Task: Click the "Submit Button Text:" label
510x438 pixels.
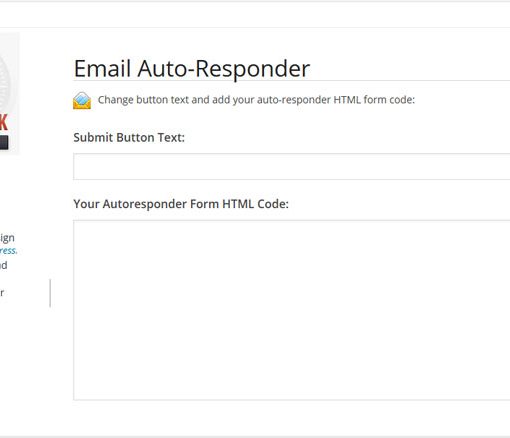Action: [129, 137]
